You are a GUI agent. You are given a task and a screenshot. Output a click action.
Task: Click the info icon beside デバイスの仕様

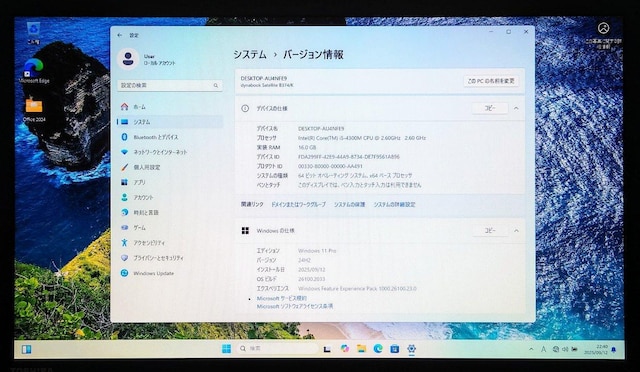(245, 108)
